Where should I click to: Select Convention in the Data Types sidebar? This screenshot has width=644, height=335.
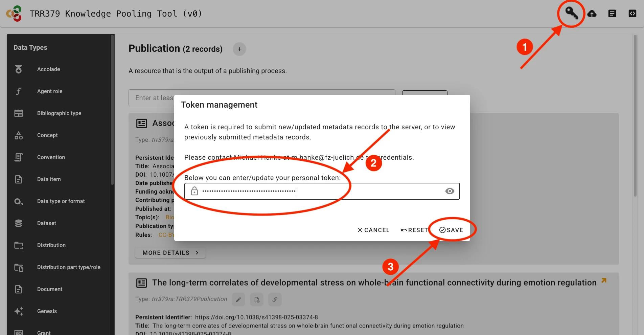click(x=51, y=157)
